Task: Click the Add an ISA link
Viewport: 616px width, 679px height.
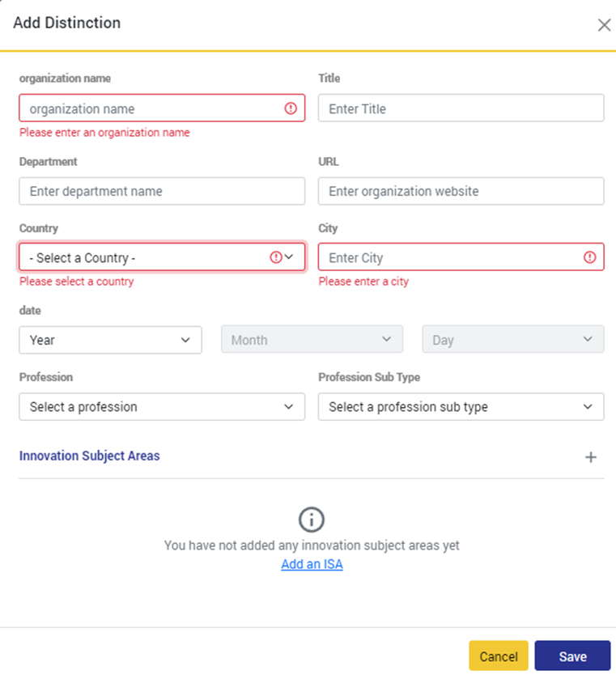Action: coord(312,564)
